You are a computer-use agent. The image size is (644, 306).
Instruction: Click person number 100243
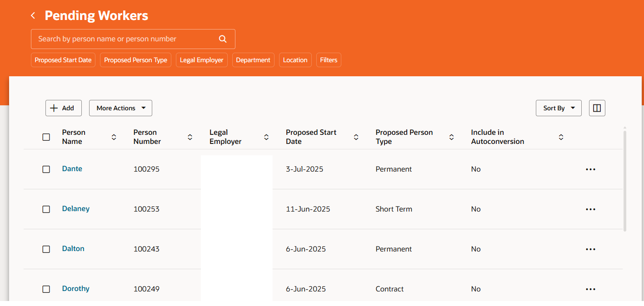pyautogui.click(x=146, y=249)
